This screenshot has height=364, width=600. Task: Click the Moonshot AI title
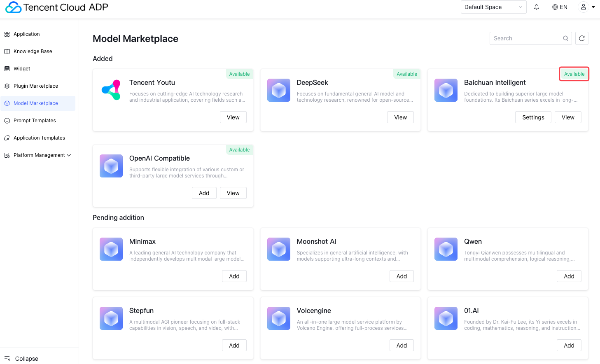coord(316,241)
